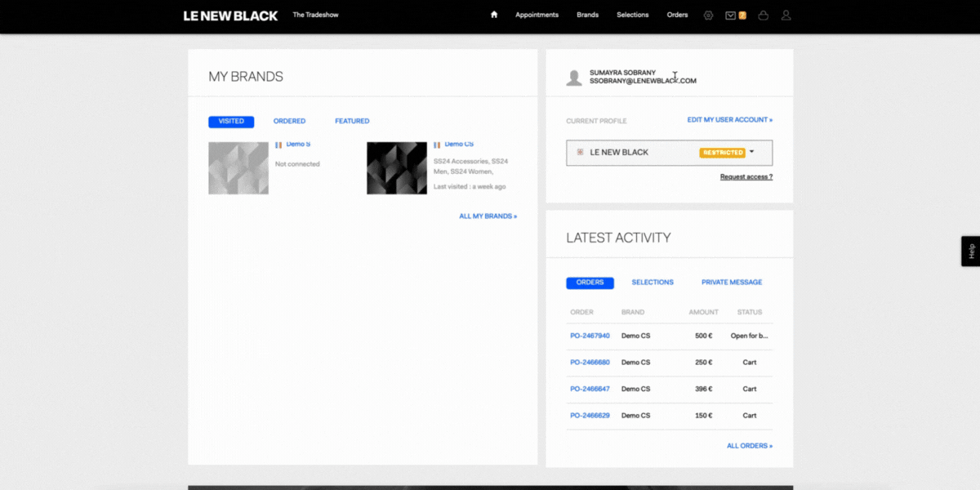Click the BRAND column header

pyautogui.click(x=633, y=312)
